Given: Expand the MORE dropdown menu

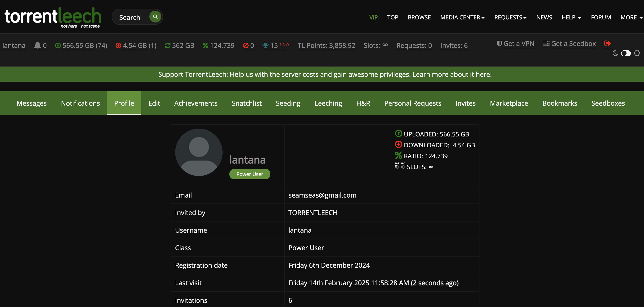Looking at the screenshot, I should point(631,17).
